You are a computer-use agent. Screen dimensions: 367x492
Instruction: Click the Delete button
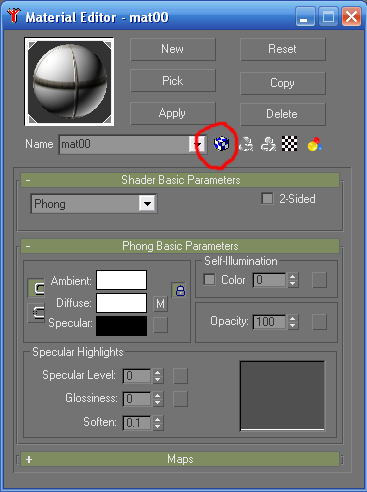point(283,114)
